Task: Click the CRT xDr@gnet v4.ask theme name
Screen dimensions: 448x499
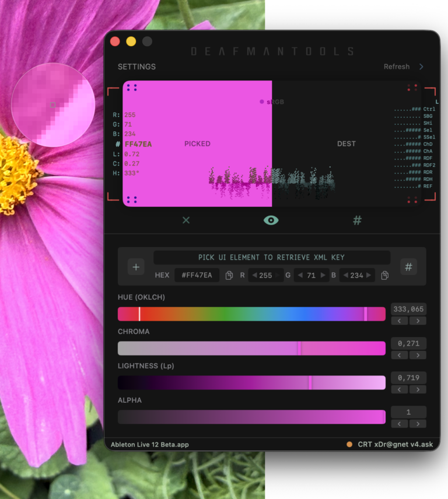Action: 395,445
